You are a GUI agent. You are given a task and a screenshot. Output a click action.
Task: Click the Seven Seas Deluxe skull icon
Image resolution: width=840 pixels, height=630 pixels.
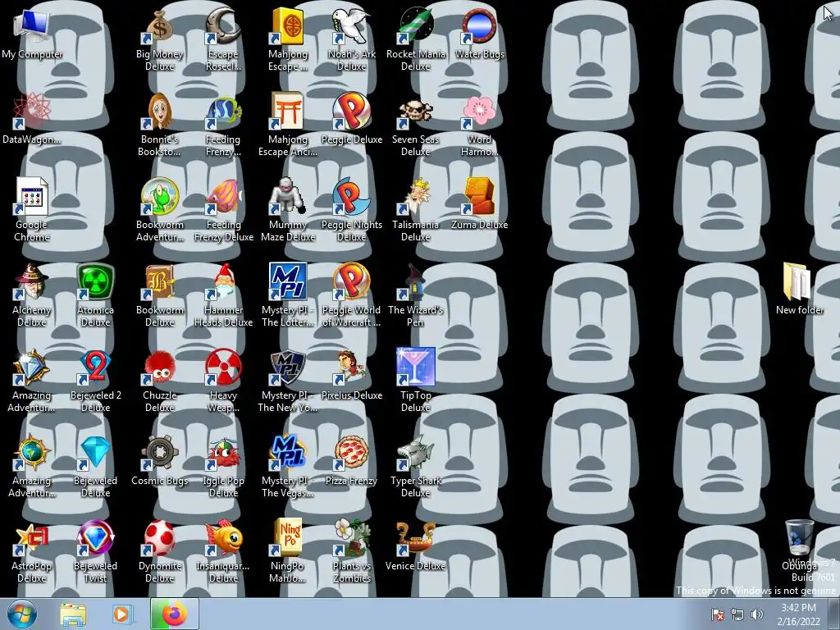click(416, 112)
